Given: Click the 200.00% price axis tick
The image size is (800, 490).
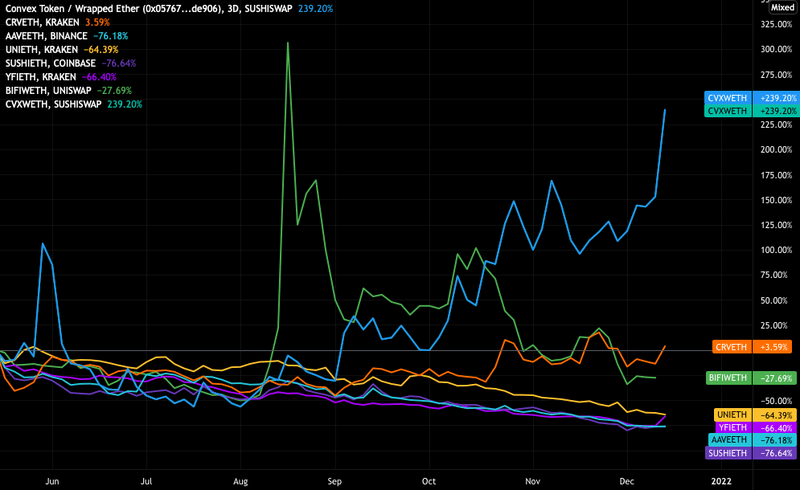Looking at the screenshot, I should click(776, 150).
